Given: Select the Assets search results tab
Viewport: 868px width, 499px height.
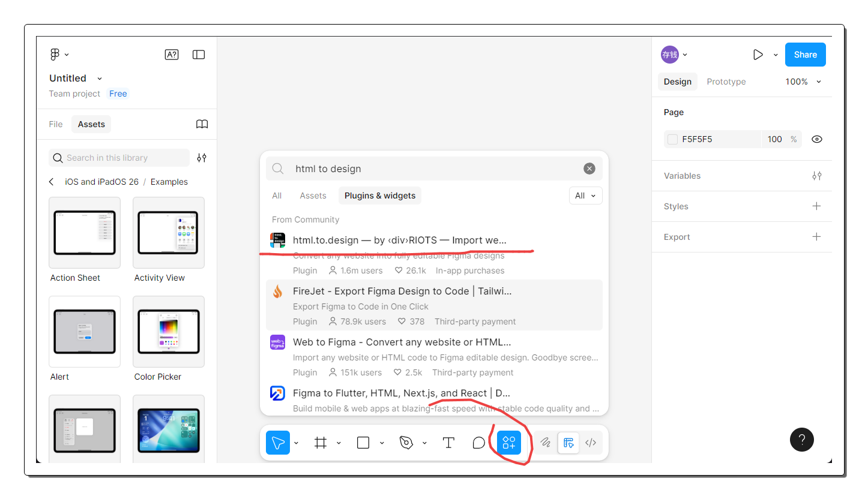Looking at the screenshot, I should tap(313, 196).
